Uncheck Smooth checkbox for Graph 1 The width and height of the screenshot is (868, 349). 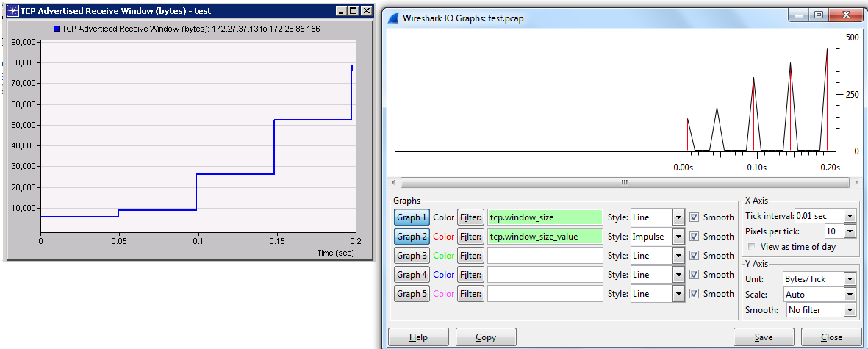pos(695,217)
